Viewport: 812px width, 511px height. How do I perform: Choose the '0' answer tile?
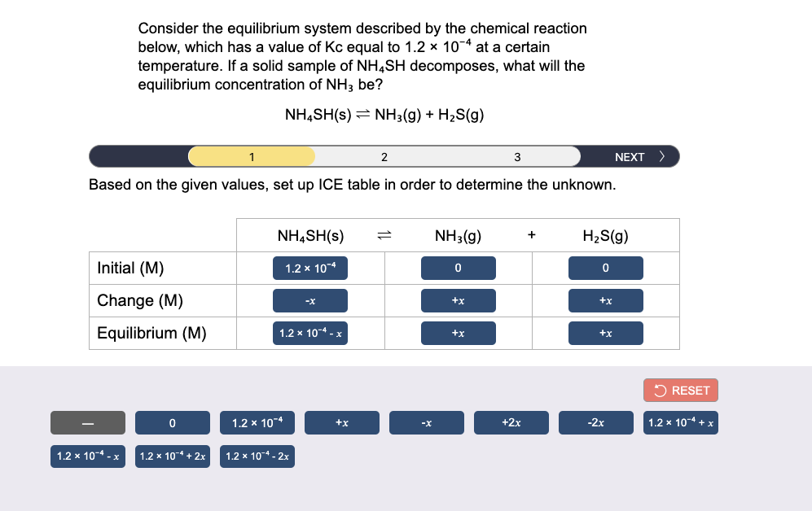(x=172, y=422)
